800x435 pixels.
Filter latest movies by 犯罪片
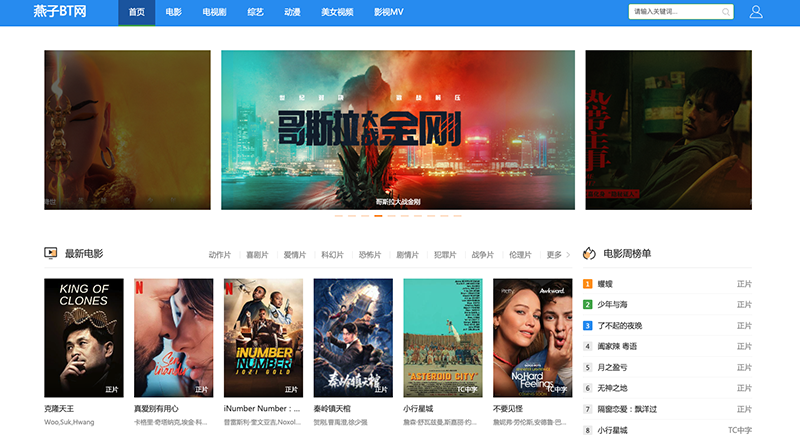click(445, 255)
